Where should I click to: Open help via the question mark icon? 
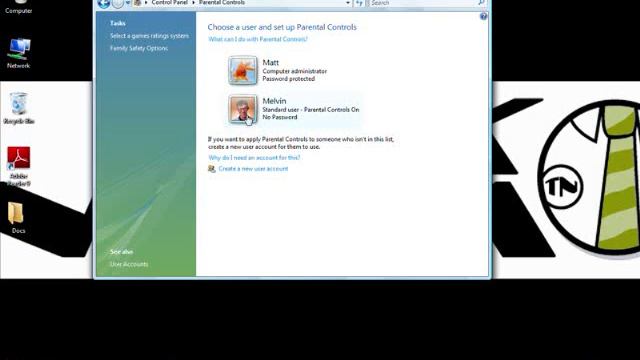click(483, 16)
